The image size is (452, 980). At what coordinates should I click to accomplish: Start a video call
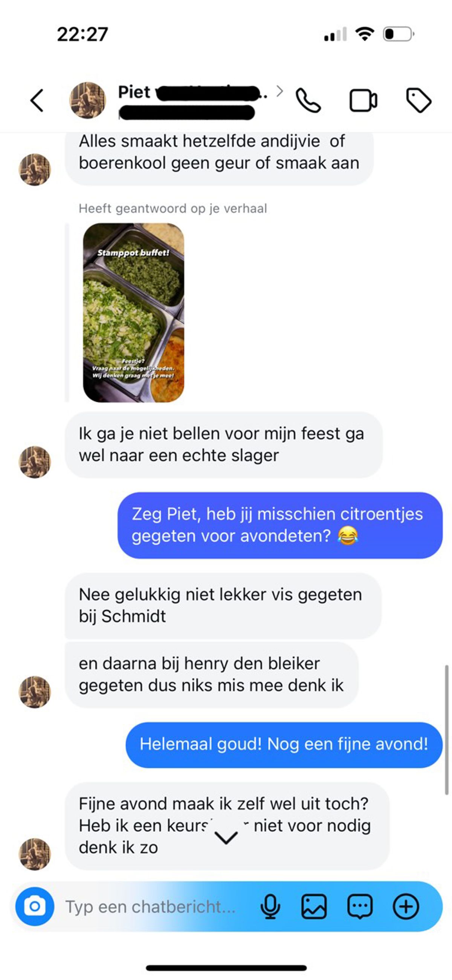(x=363, y=101)
